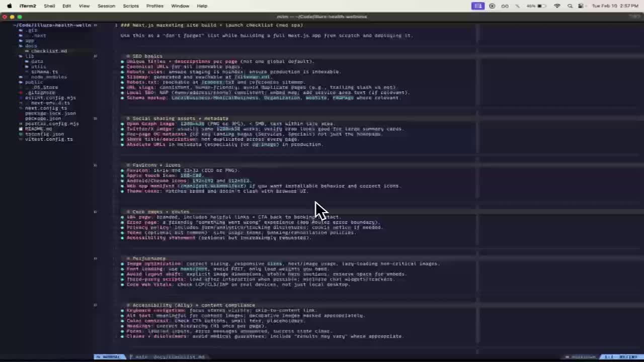Screen dimensions: 644x362
Task: Open the Shell menu
Action: click(49, 6)
